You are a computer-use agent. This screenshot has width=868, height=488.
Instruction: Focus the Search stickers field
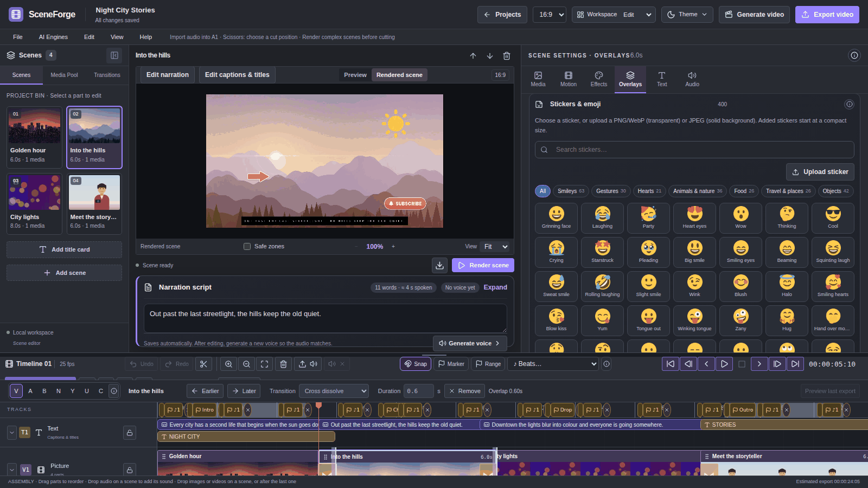[694, 150]
